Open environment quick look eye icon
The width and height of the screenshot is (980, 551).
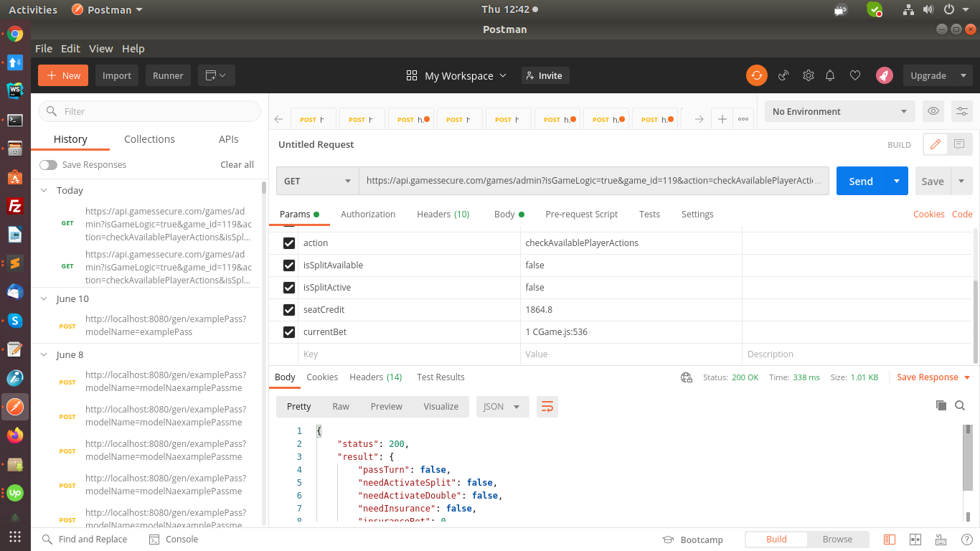[933, 111]
